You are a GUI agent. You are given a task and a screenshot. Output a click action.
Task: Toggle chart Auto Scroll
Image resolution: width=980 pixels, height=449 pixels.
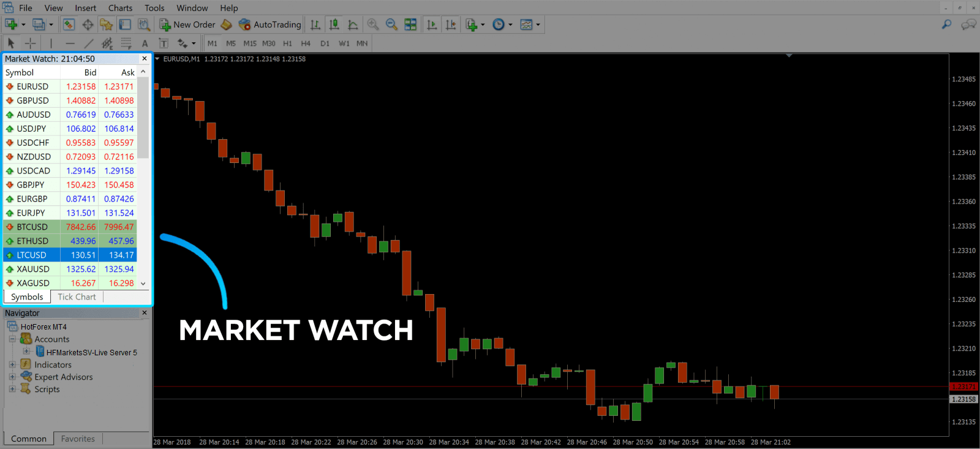[x=432, y=25]
